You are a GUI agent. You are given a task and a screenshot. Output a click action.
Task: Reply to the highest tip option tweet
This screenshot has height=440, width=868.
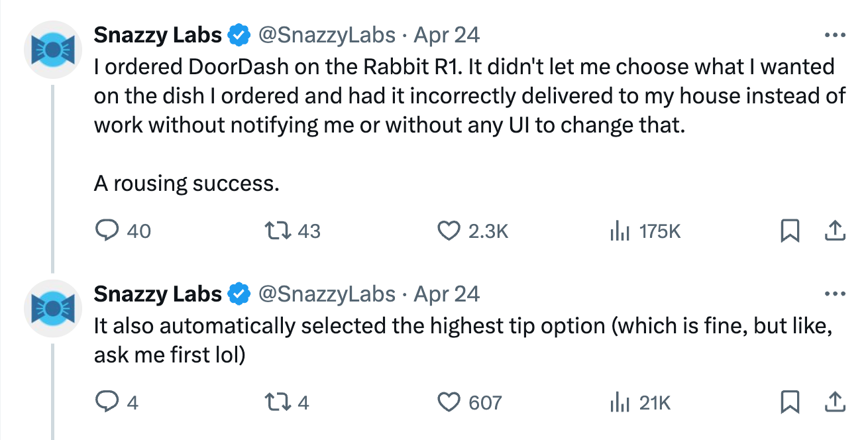117,402
